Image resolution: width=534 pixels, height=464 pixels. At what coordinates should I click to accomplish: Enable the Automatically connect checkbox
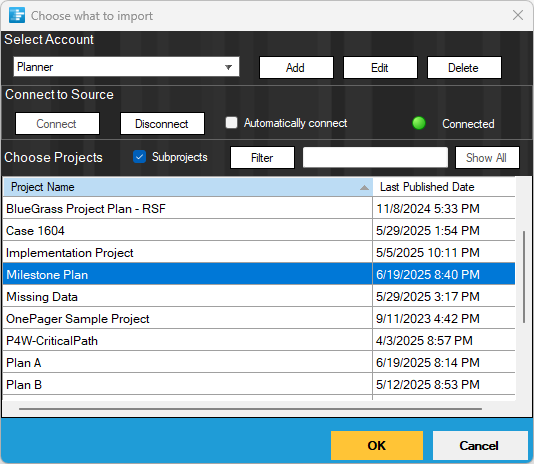232,123
